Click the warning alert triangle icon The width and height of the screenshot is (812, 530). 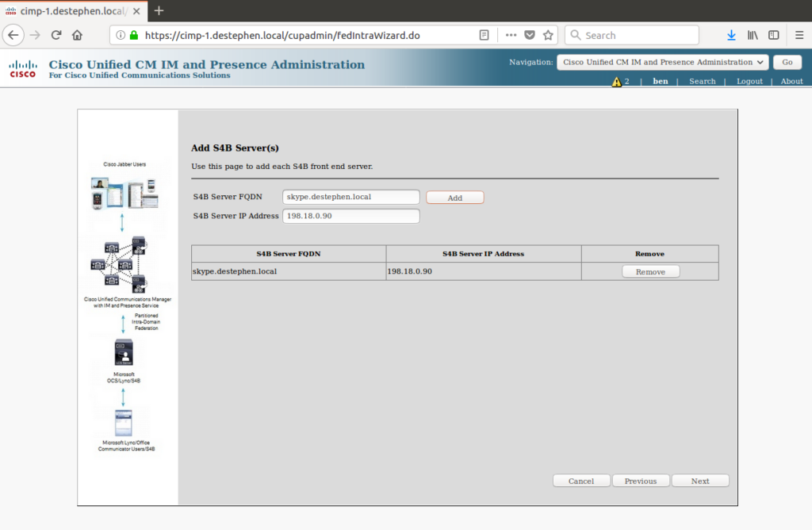tap(616, 82)
